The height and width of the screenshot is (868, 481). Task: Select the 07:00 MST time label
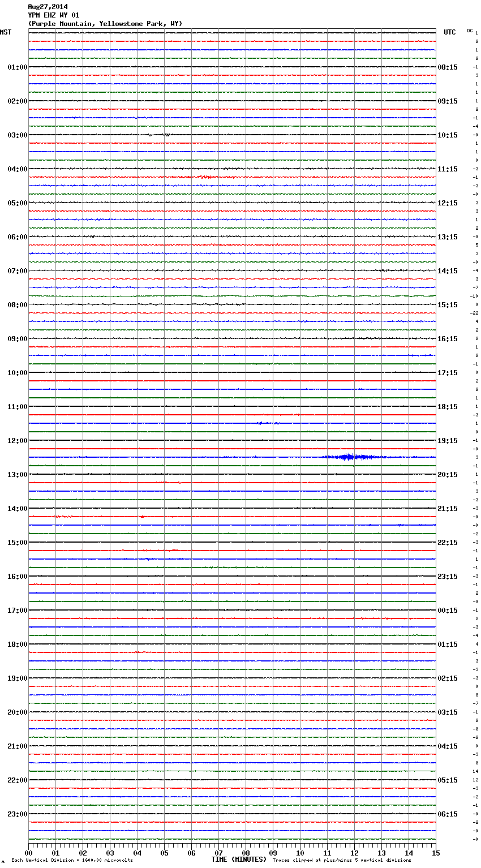click(x=17, y=271)
